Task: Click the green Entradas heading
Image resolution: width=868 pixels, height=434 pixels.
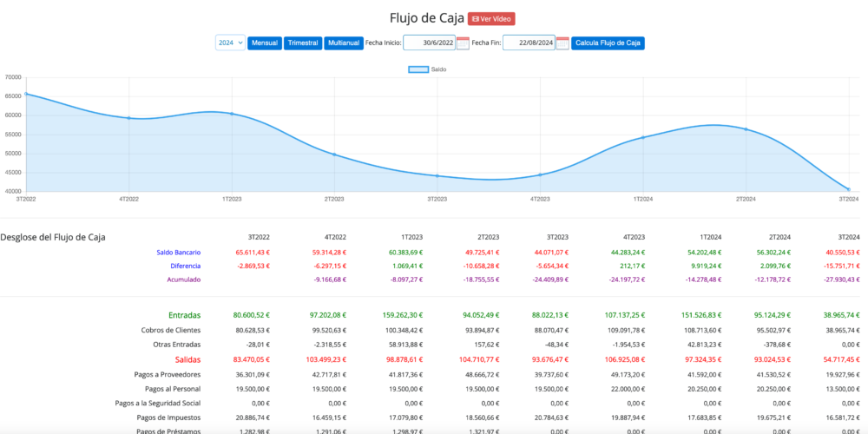Action: pos(184,316)
